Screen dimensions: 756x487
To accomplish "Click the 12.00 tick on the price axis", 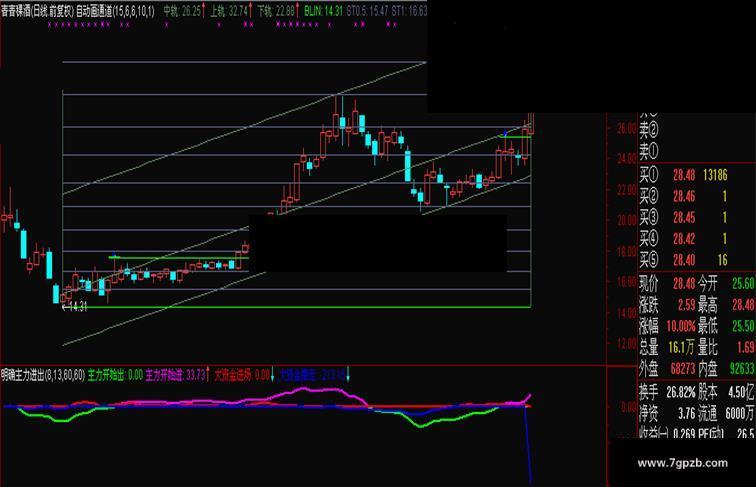I will [626, 343].
